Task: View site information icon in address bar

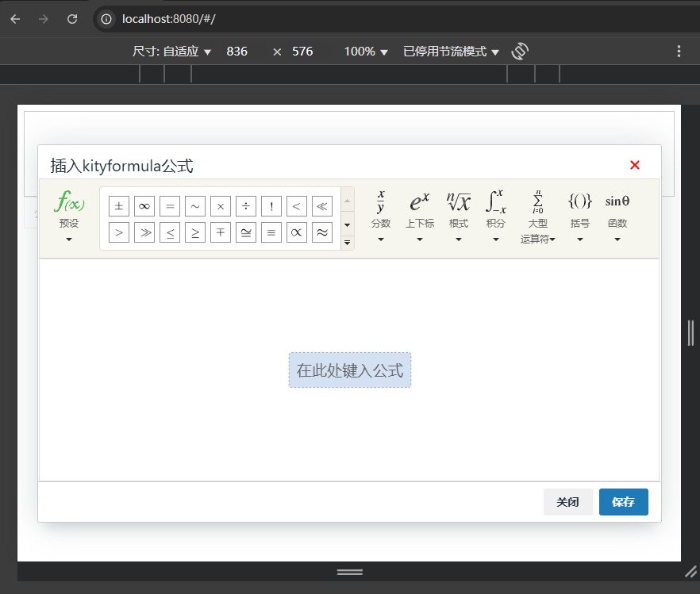Action: point(106,19)
